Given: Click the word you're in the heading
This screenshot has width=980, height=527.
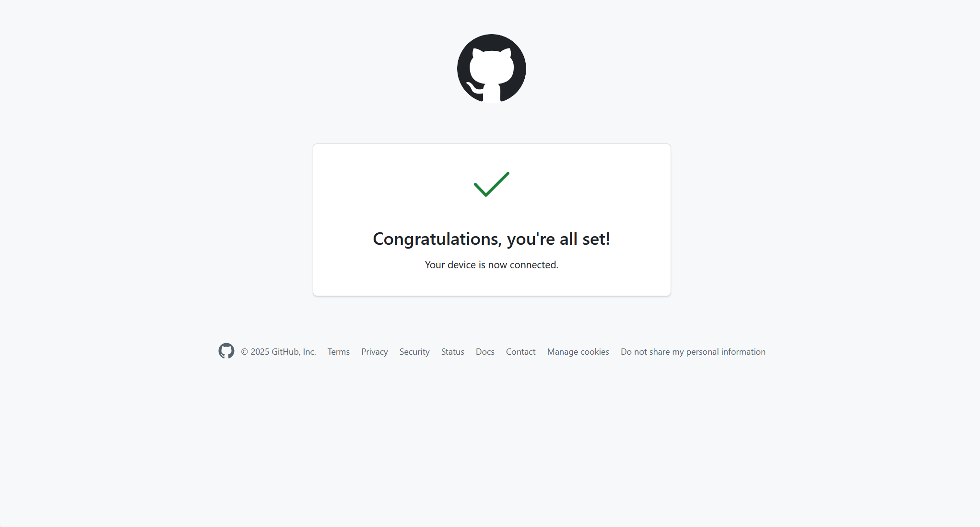Looking at the screenshot, I should (531, 239).
